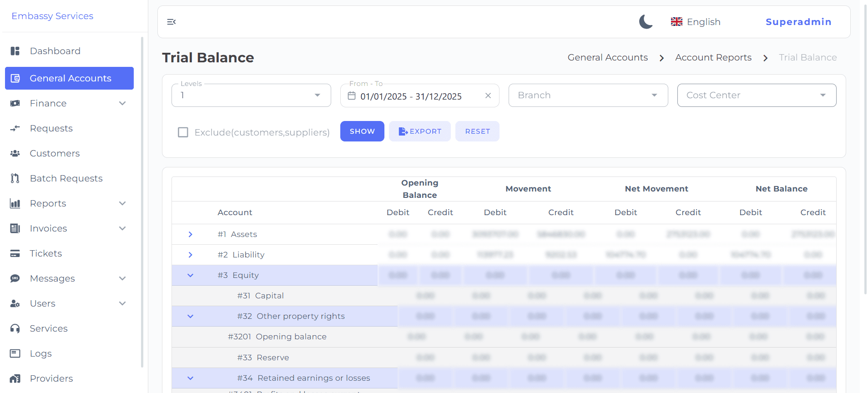This screenshot has width=868, height=393.
Task: Open Customers in the sidebar menu
Action: tap(69, 153)
